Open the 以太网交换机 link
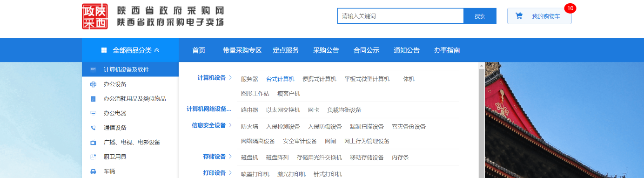Image resolution: width=644 pixels, height=178 pixels. coord(283,110)
